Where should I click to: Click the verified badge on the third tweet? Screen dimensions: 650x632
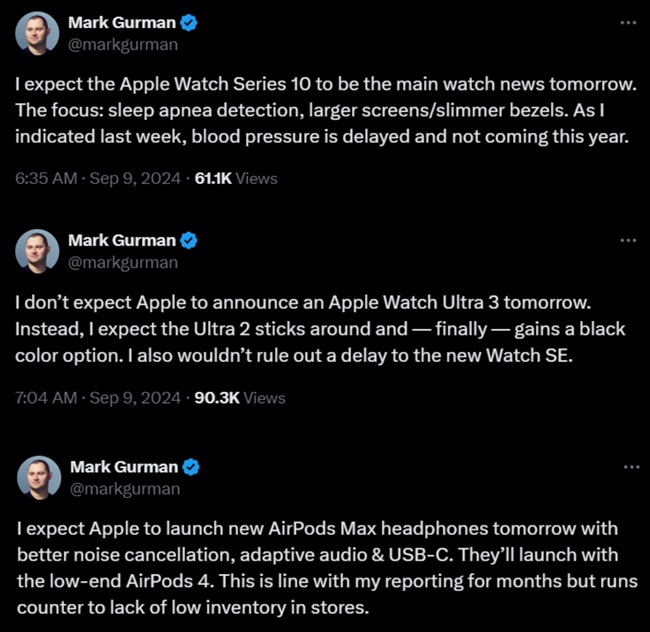point(187,468)
